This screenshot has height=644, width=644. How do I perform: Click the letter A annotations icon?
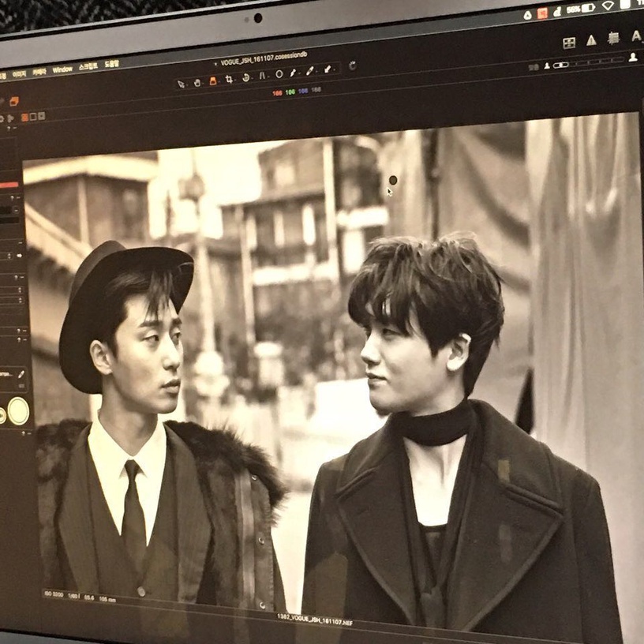[637, 36]
